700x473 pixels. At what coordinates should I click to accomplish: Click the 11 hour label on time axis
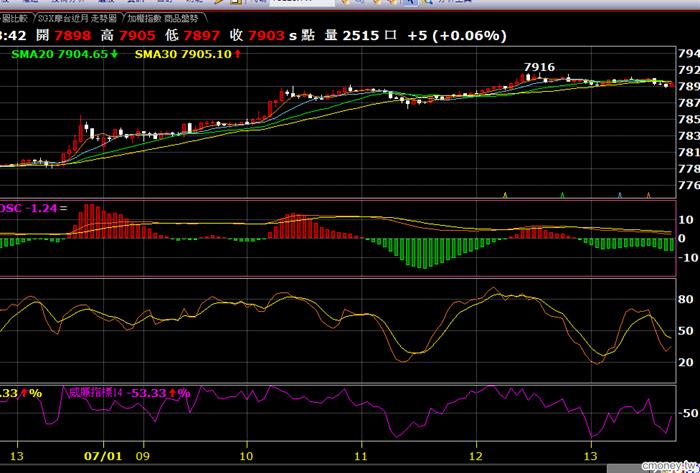click(x=361, y=456)
